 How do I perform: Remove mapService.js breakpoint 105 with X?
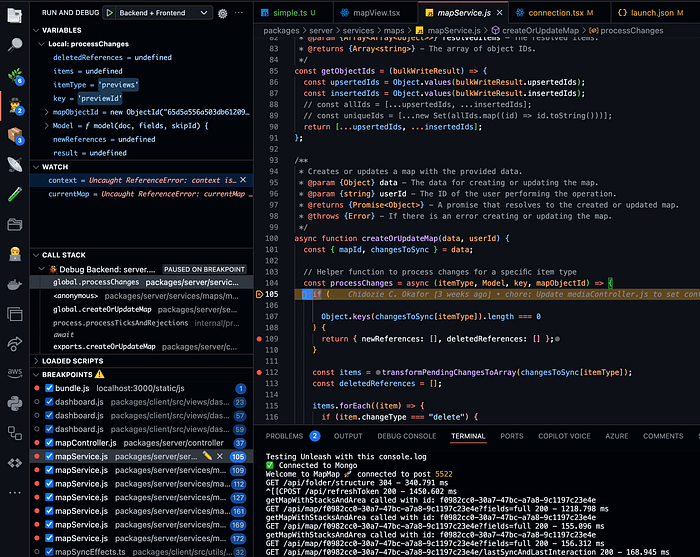click(x=220, y=456)
